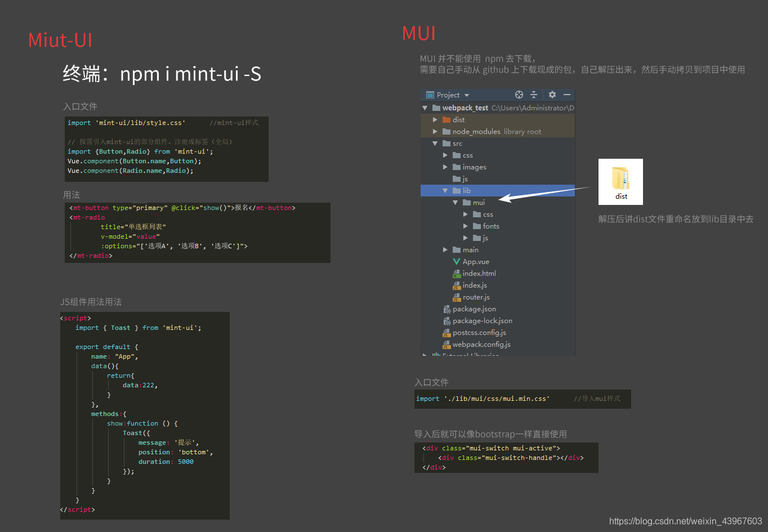Screen dimensions: 768x532
Task: Click the 'Miut-UI' red heading
Action: tap(60, 40)
